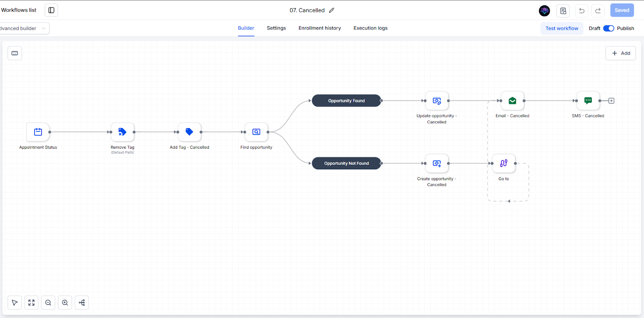Click the Add button on canvas

tap(621, 53)
